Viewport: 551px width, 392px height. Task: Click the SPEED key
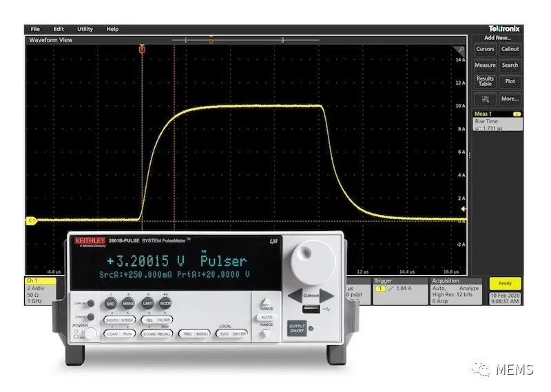(x=127, y=320)
